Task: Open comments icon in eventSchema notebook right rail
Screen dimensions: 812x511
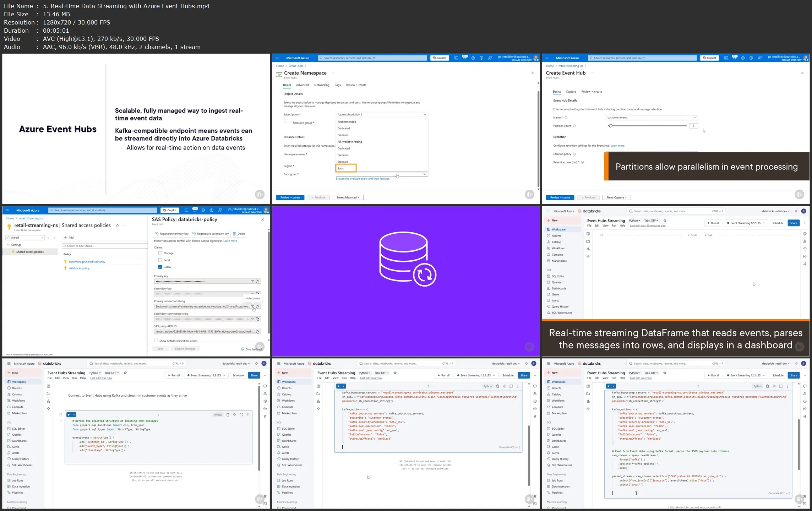Action: click(265, 386)
